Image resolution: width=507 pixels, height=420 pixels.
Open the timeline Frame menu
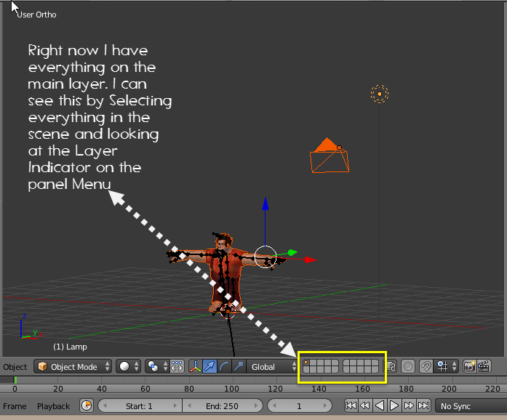point(15,406)
